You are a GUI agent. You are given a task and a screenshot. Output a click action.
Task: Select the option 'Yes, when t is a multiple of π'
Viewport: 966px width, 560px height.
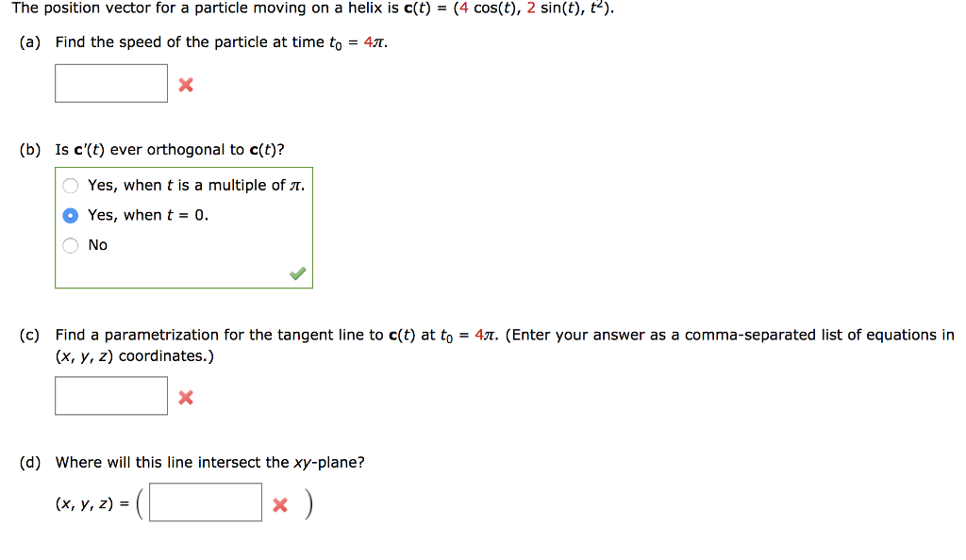point(70,185)
